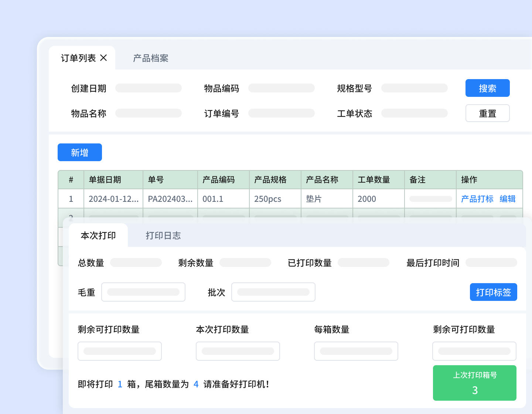
Task: Click the 即将打印 notice text
Action: point(174,384)
